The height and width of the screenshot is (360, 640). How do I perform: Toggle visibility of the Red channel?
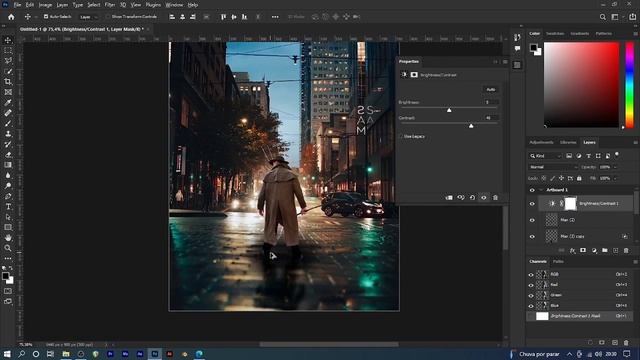point(531,285)
